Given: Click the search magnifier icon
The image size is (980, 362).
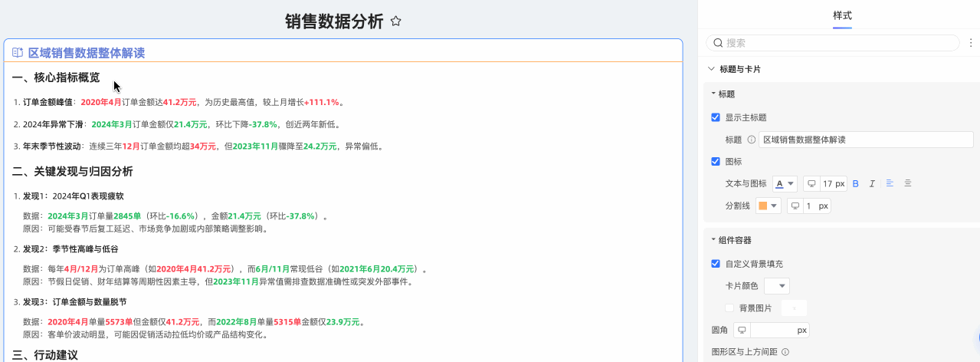Looking at the screenshot, I should (718, 43).
